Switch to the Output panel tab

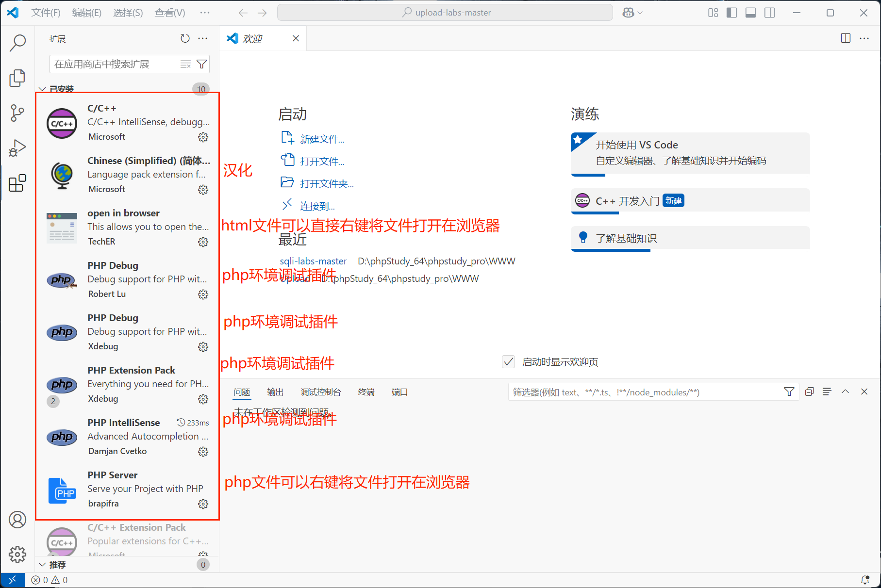coord(275,392)
